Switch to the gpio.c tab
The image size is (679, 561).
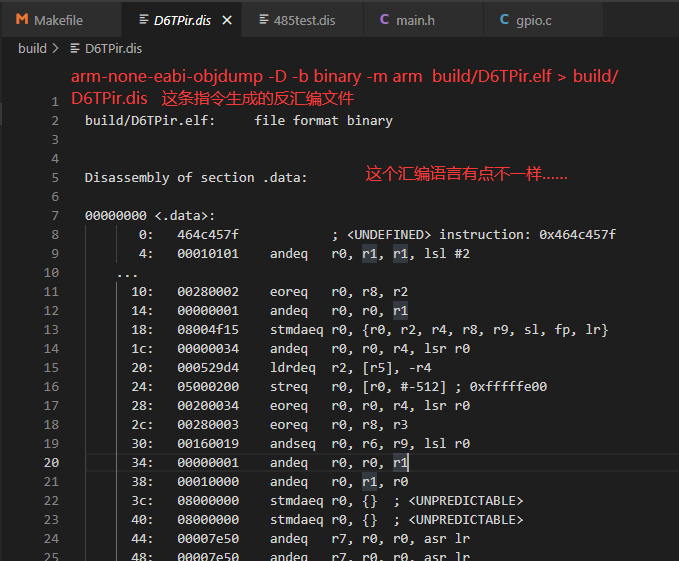pos(543,20)
